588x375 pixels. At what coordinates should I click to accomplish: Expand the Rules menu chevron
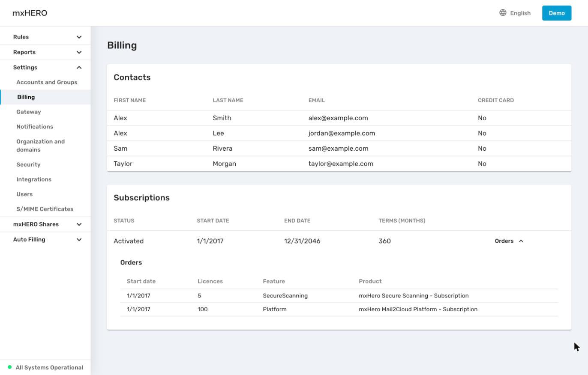pos(79,37)
